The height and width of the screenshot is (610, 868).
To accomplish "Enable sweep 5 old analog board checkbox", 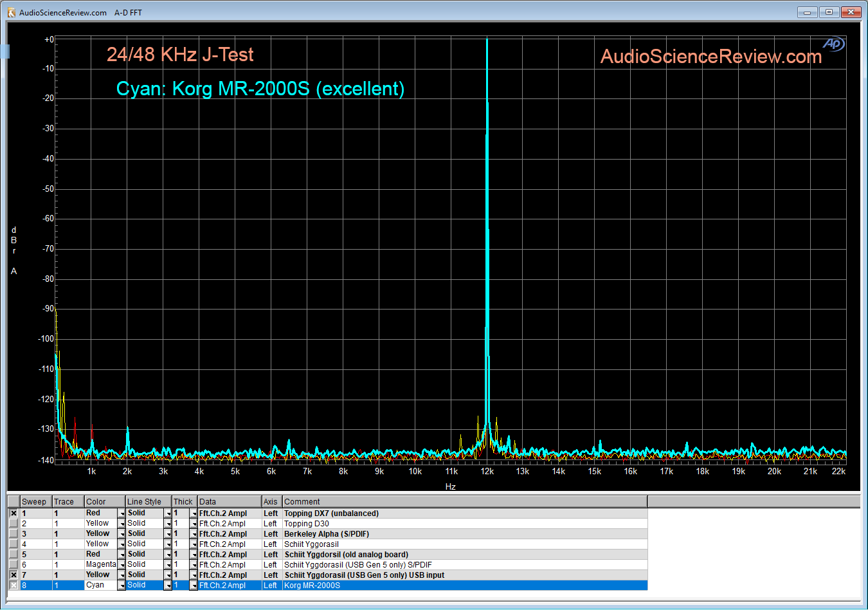I will pos(14,555).
